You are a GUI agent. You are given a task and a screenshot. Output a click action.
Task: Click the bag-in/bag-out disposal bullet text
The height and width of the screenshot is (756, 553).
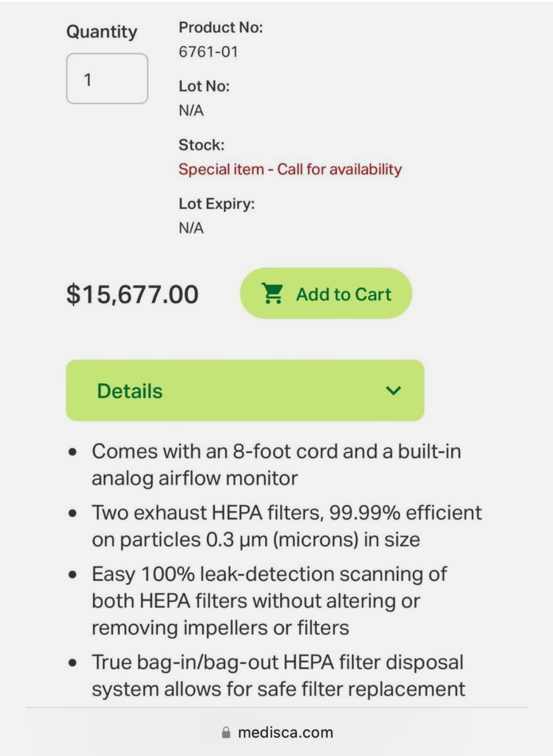pos(278,675)
